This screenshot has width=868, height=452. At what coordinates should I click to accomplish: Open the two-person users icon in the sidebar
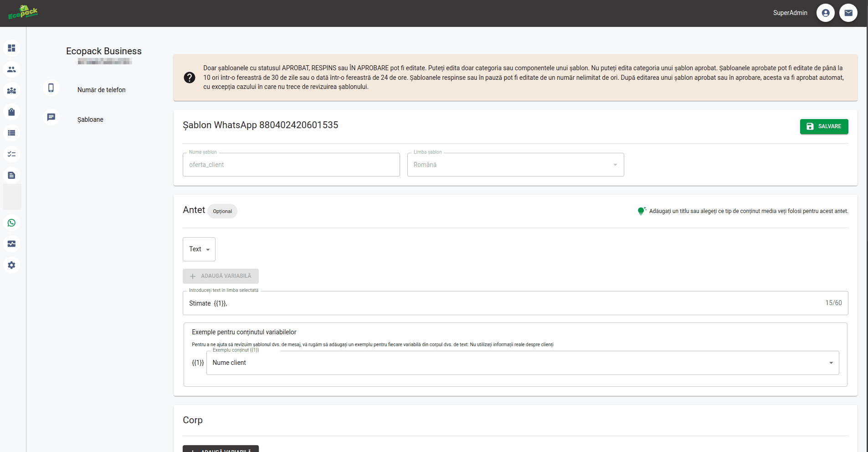point(11,69)
